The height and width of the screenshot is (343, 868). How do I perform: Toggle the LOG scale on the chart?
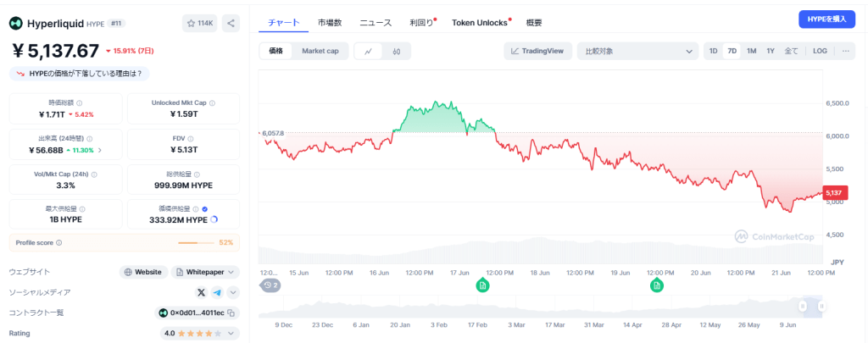[820, 51]
